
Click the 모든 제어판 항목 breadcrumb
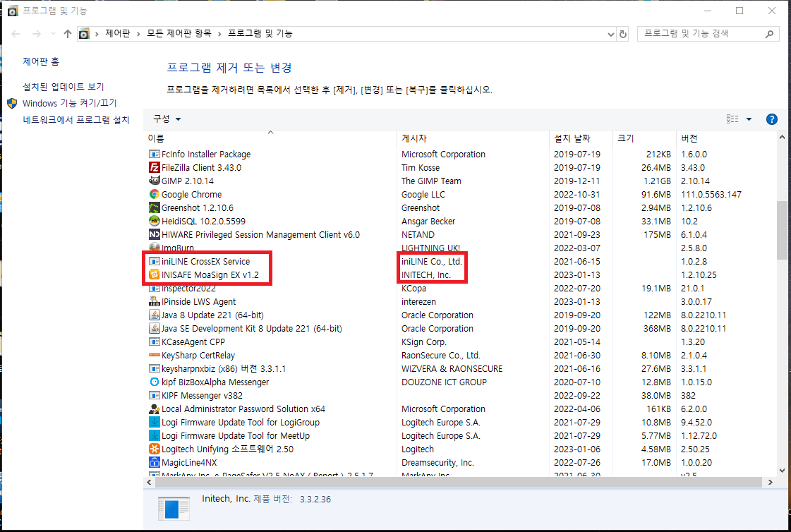tap(179, 33)
